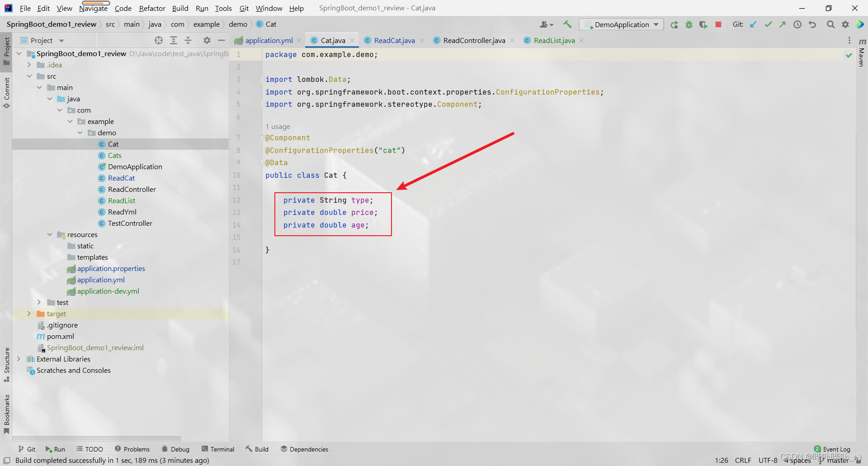The height and width of the screenshot is (466, 868).
Task: Open recent tabs options three dots menu
Action: click(849, 40)
